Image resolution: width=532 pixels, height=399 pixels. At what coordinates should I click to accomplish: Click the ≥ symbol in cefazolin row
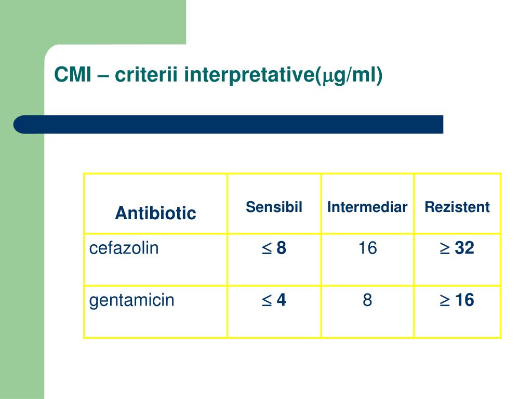click(x=445, y=249)
